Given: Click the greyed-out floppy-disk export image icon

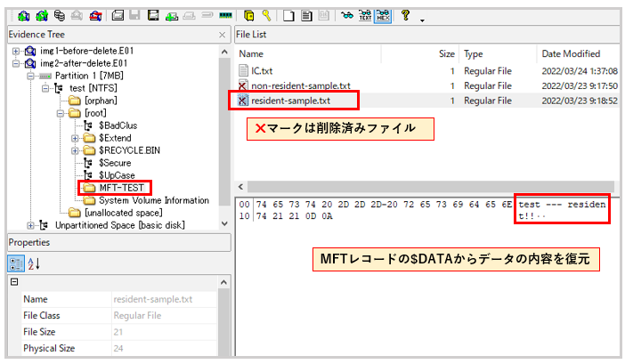Looking at the screenshot, I should (134, 16).
